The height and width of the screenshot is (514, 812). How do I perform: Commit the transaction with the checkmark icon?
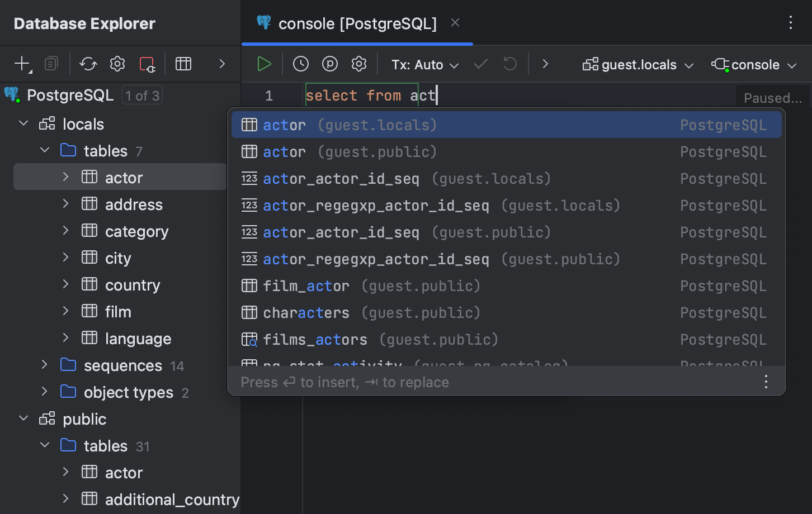[x=480, y=64]
